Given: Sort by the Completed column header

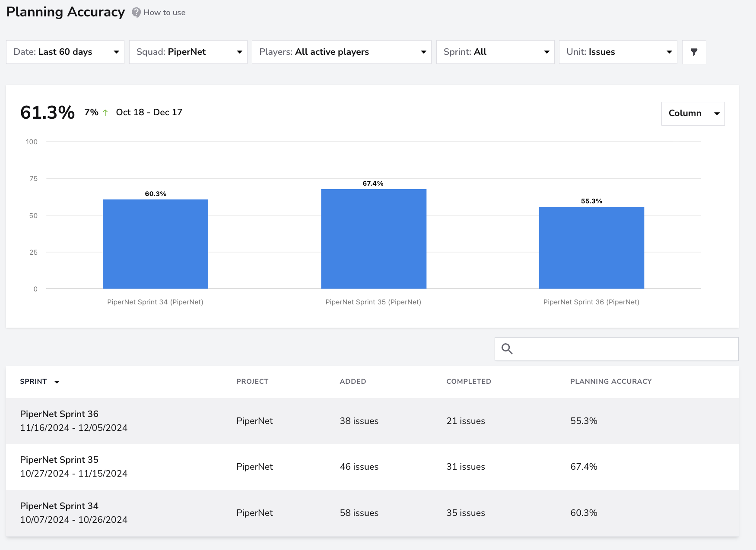Looking at the screenshot, I should (x=469, y=382).
